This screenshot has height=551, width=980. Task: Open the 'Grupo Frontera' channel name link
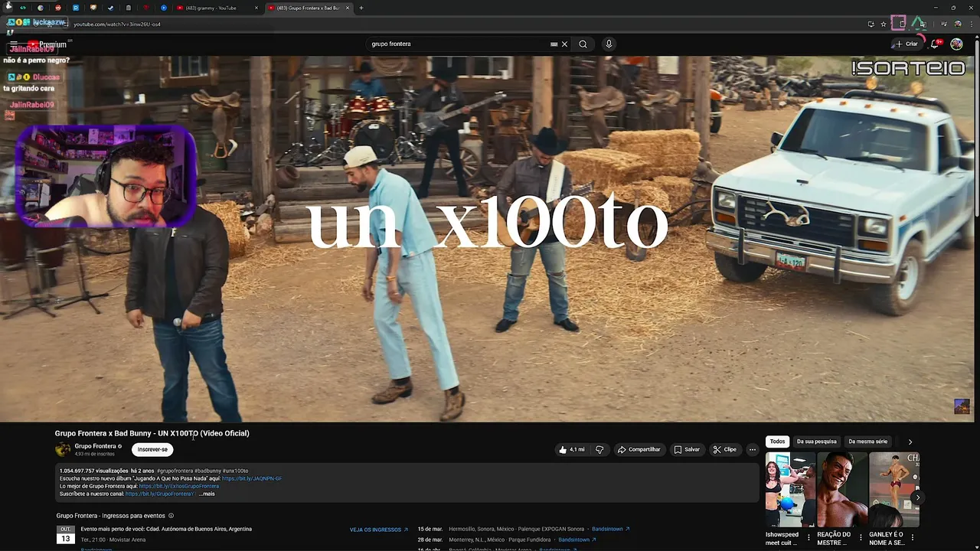[x=95, y=446]
